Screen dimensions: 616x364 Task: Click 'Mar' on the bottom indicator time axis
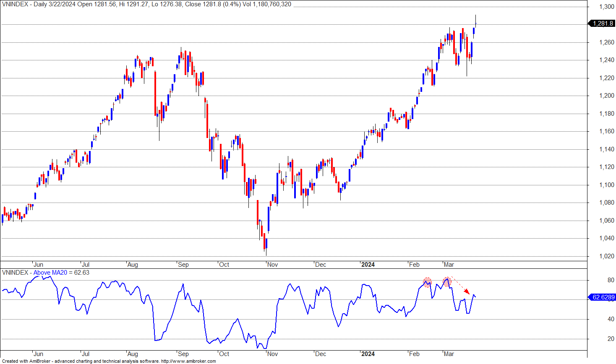pos(449,354)
